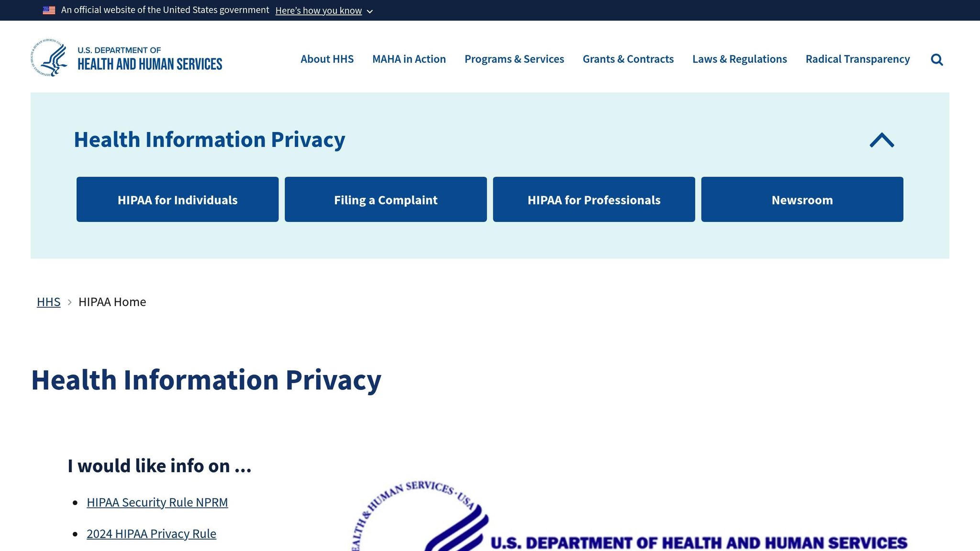Click the HIPAA for Individuals button
The height and width of the screenshot is (551, 980).
(178, 199)
